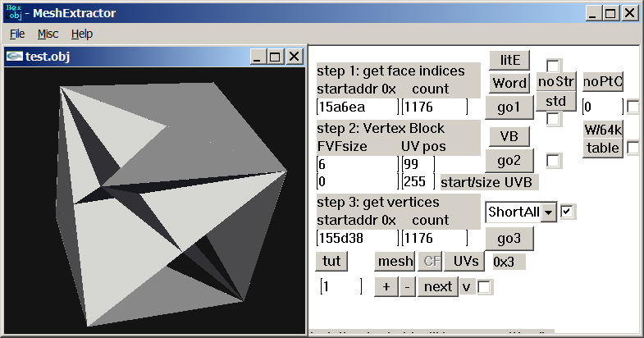Click the table button
The width and height of the screenshot is (644, 338).
pos(603,148)
